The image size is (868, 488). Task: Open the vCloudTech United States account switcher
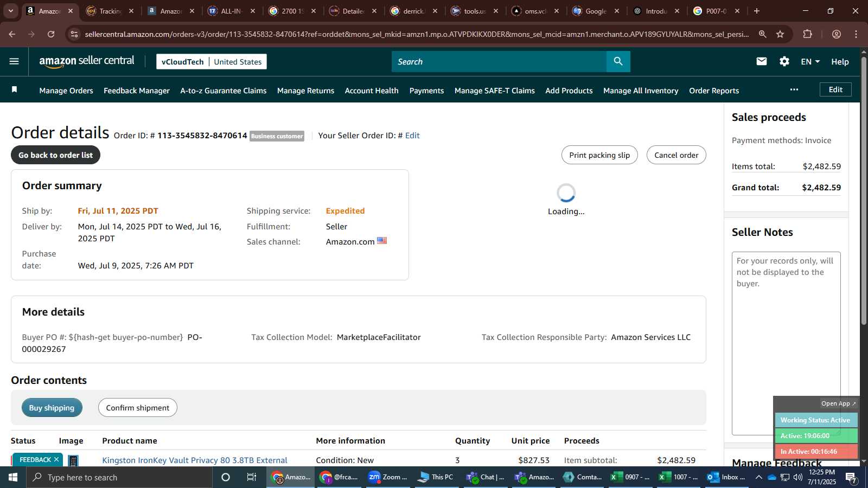212,62
